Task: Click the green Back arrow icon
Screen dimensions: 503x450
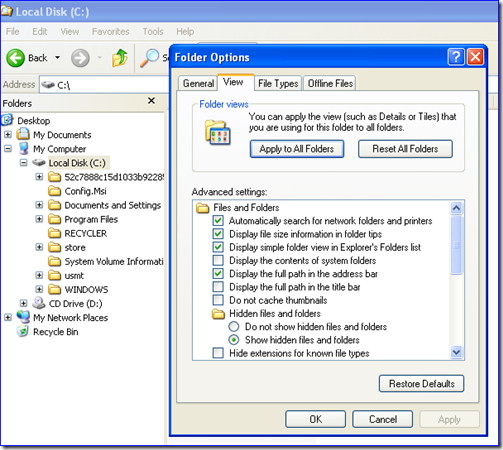Action: pos(15,58)
